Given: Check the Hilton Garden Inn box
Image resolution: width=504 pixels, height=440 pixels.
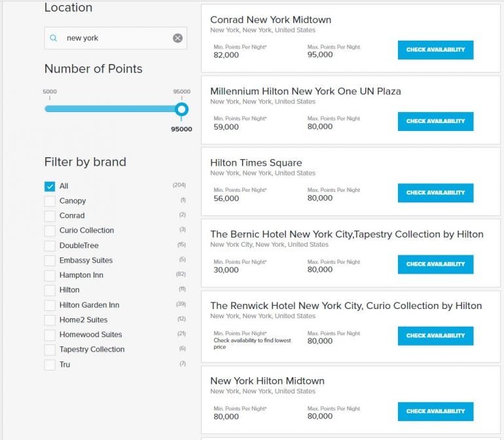Looking at the screenshot, I should point(50,305).
